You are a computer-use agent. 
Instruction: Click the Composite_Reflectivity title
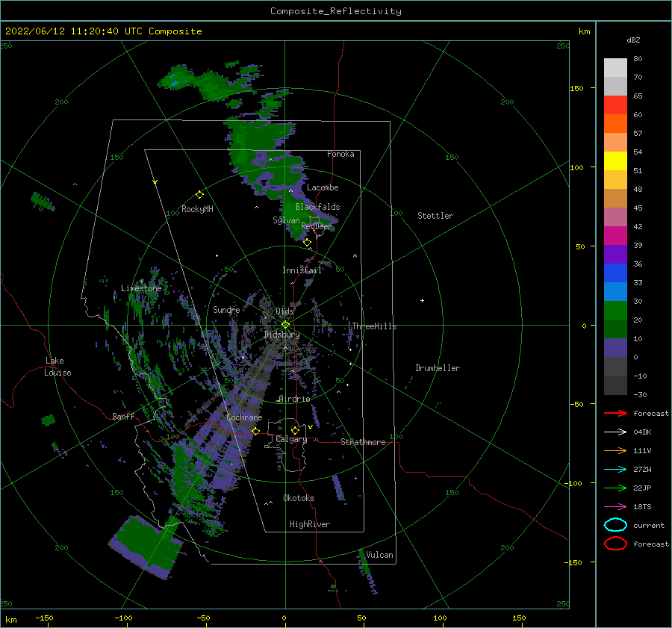335,11
